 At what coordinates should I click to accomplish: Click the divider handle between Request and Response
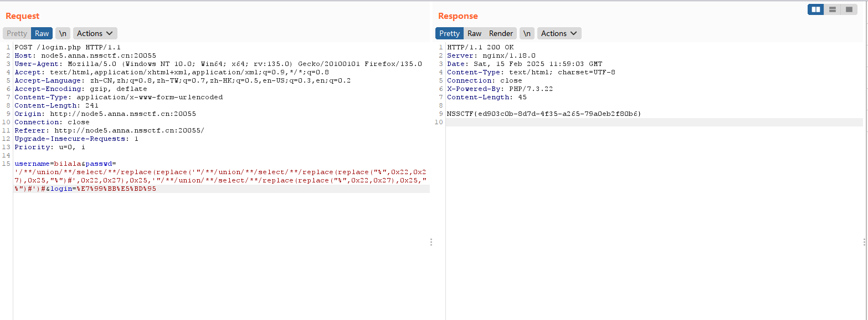pyautogui.click(x=431, y=242)
